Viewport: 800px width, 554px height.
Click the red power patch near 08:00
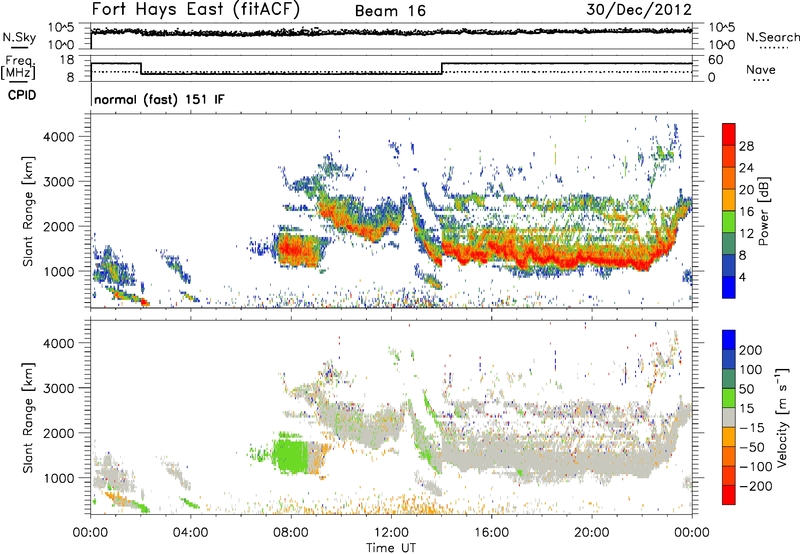pos(296,250)
